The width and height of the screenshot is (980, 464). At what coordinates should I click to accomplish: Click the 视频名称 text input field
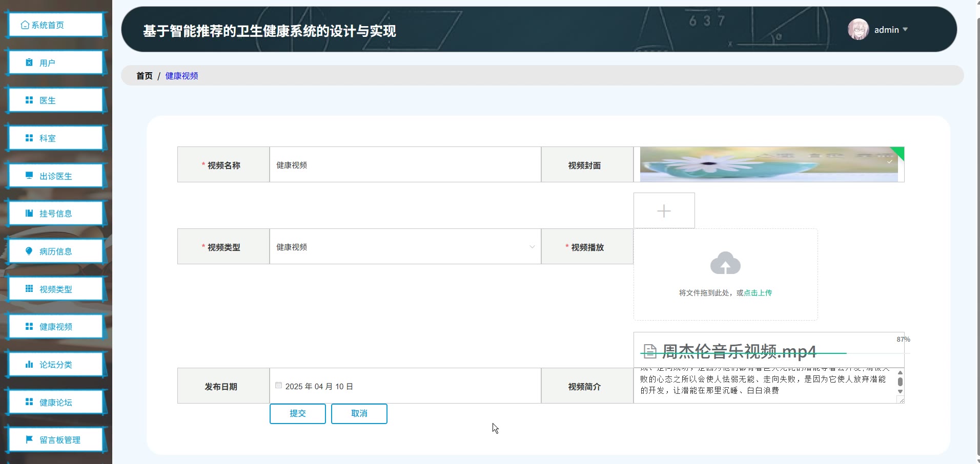[x=405, y=165]
